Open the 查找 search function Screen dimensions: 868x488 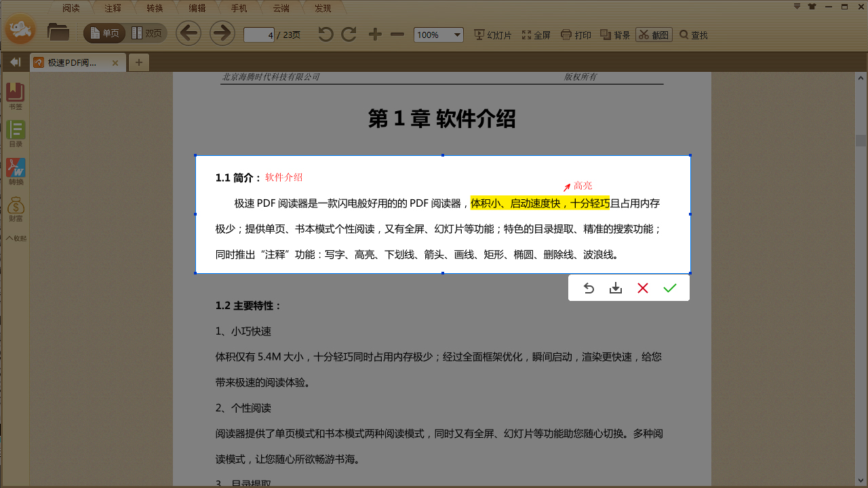coord(692,35)
